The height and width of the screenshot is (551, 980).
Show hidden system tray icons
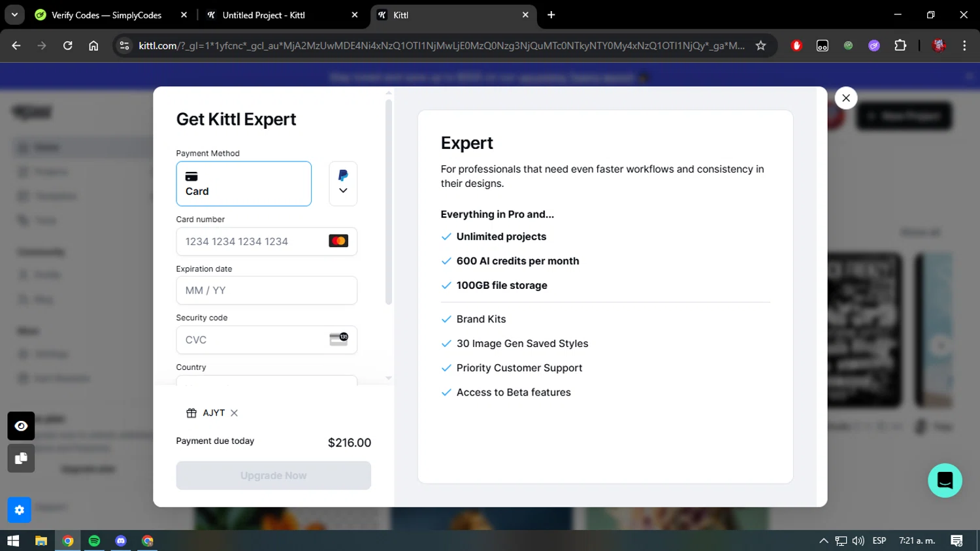coord(823,541)
